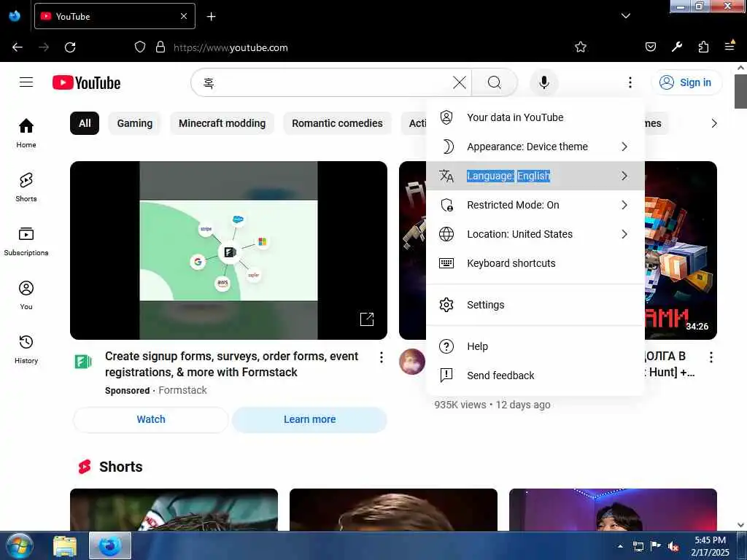Bookmark this page with the star
Image resolution: width=747 pixels, height=560 pixels.
[x=580, y=47]
